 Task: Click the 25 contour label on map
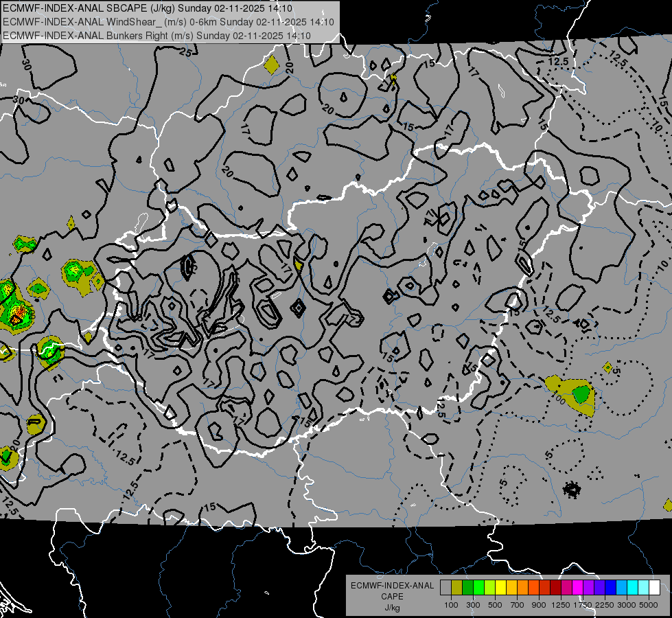185,52
